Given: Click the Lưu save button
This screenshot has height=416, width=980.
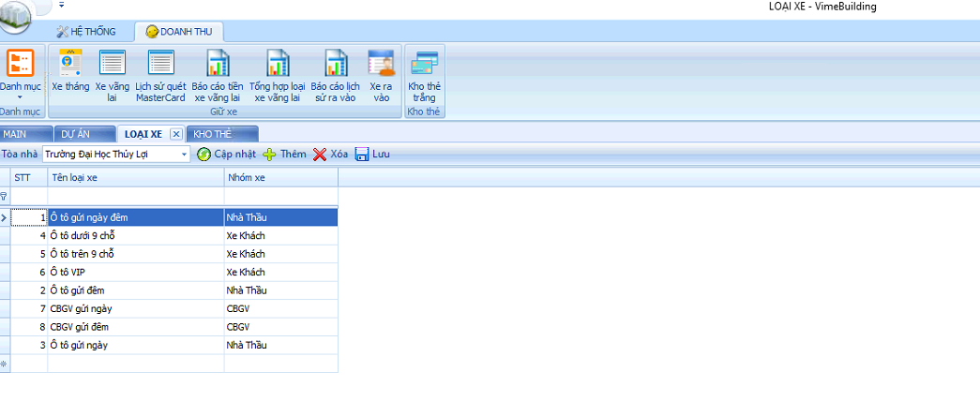Looking at the screenshot, I should point(372,154).
